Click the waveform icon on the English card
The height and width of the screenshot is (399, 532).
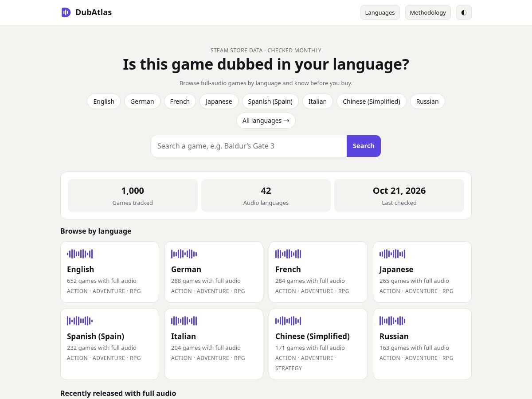coord(80,254)
